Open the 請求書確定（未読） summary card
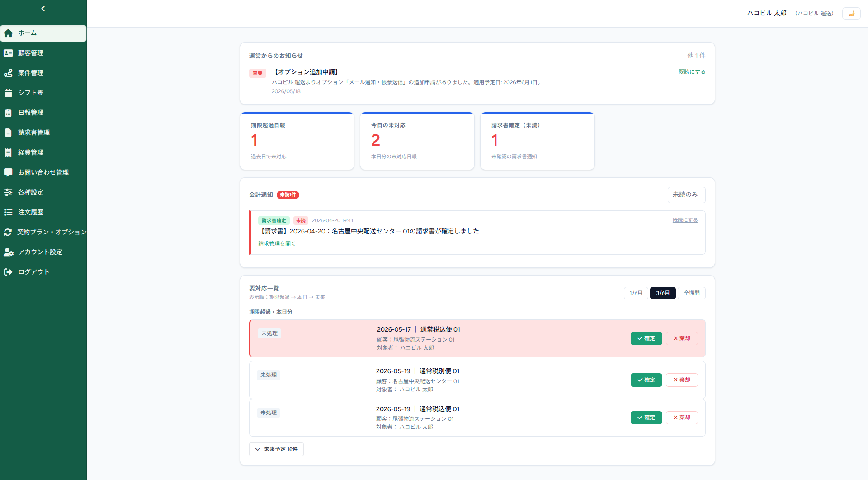This screenshot has height=480, width=868. pyautogui.click(x=538, y=141)
